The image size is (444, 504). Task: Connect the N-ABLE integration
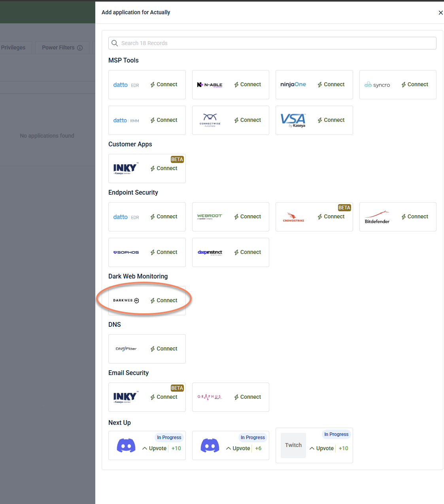coord(248,85)
